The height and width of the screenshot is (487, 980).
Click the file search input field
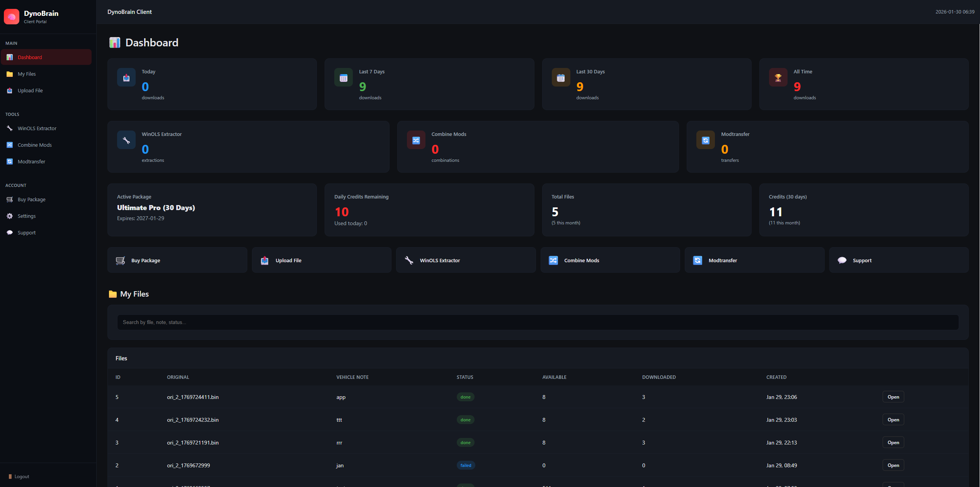click(537, 322)
